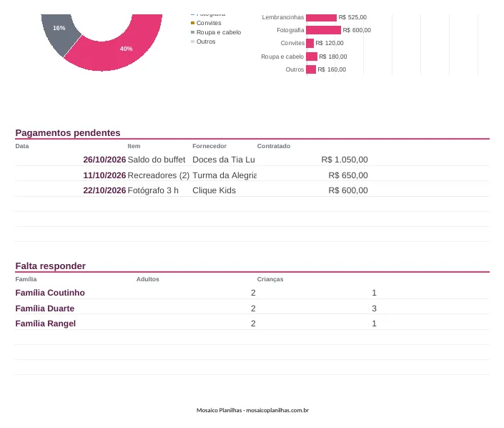This screenshot has height=428, width=504.
Task: Select the Fotógrafo 3 h item cell
Action: tap(153, 190)
